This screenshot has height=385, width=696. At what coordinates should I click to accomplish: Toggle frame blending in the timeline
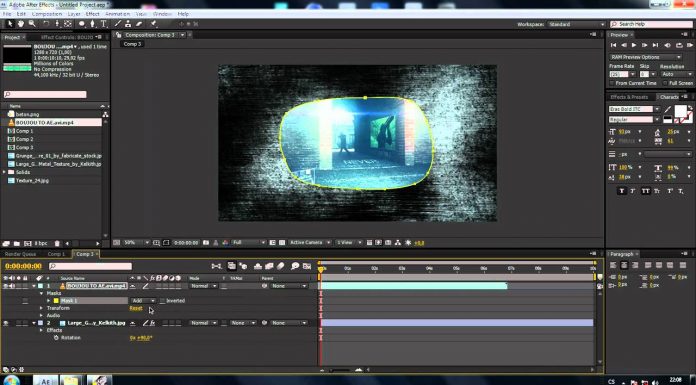tap(269, 266)
